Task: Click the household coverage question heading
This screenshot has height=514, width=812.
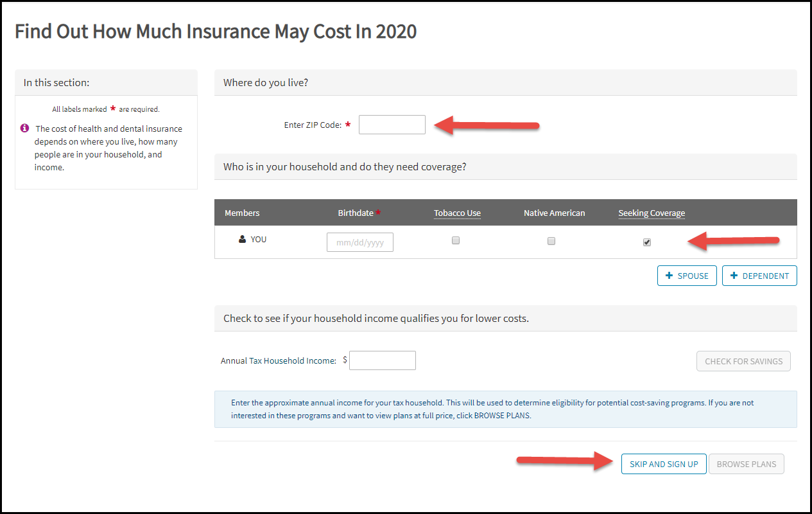Action: (345, 167)
